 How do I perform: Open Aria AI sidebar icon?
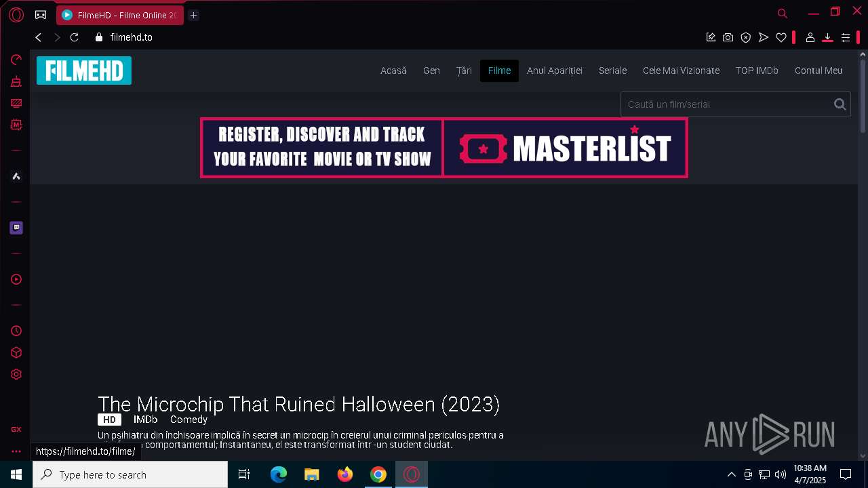point(16,176)
